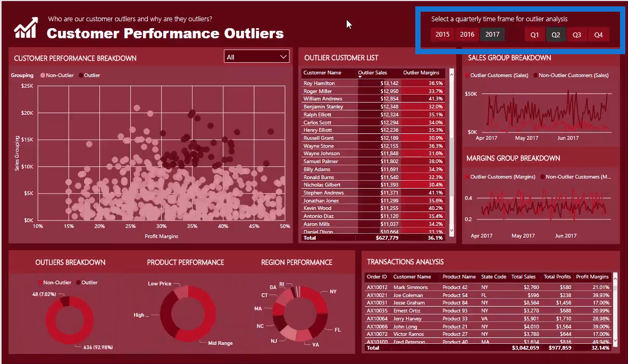Click the 48 (7.02%) donut data label
Image resolution: width=628 pixels, height=364 pixels.
[x=44, y=294]
